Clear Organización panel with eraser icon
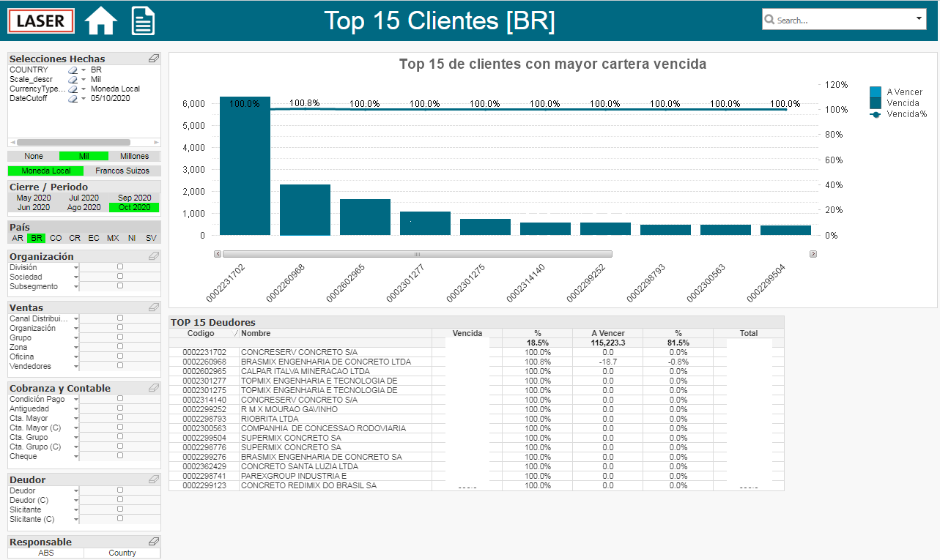Image resolution: width=940 pixels, height=560 pixels. (x=154, y=256)
